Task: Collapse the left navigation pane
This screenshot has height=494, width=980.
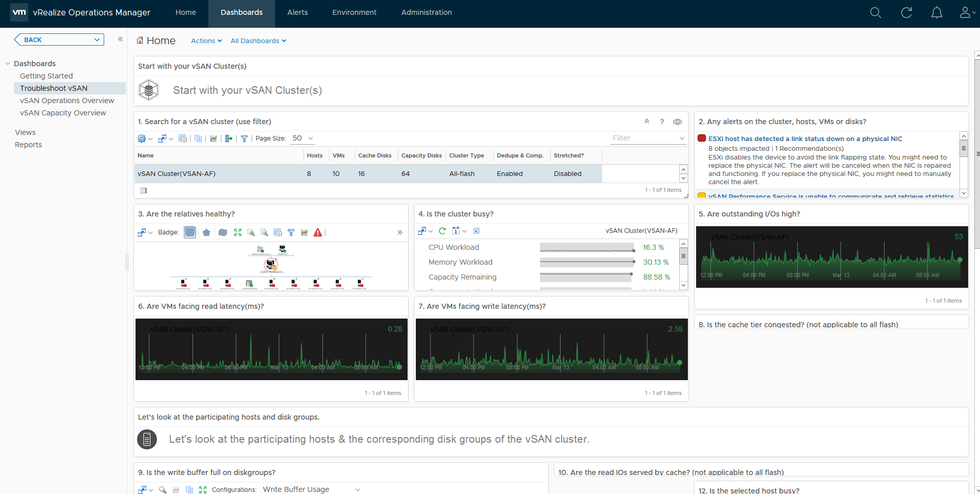Action: pyautogui.click(x=121, y=39)
